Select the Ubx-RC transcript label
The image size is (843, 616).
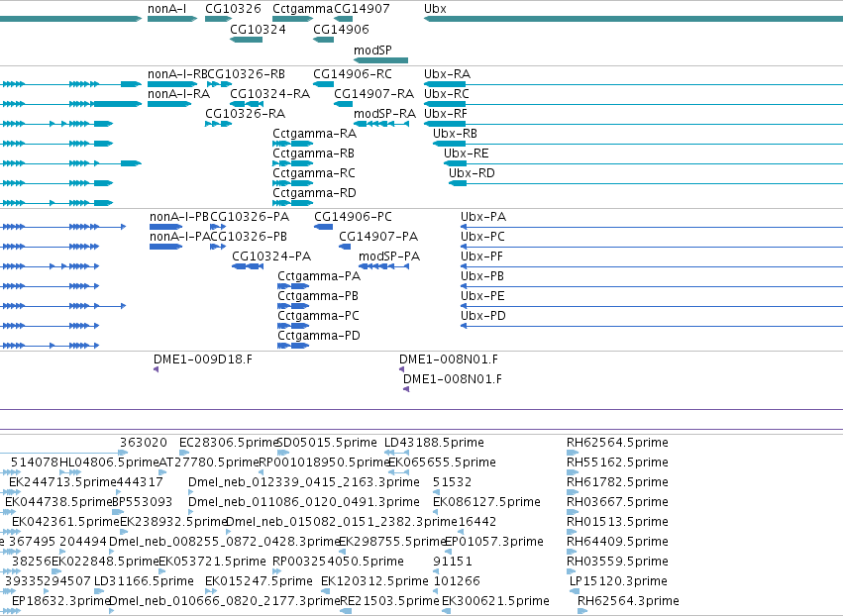tap(447, 93)
